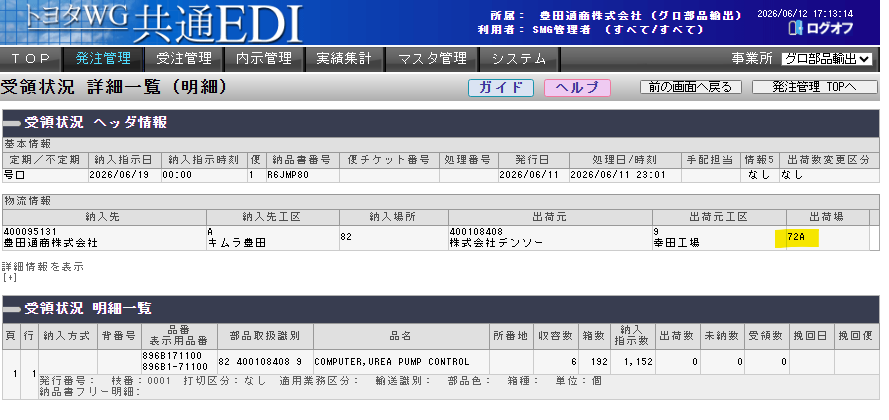Expand 詳細情報を表示 with the [+] toggle
The width and height of the screenshot is (889, 420).
pos(10,278)
